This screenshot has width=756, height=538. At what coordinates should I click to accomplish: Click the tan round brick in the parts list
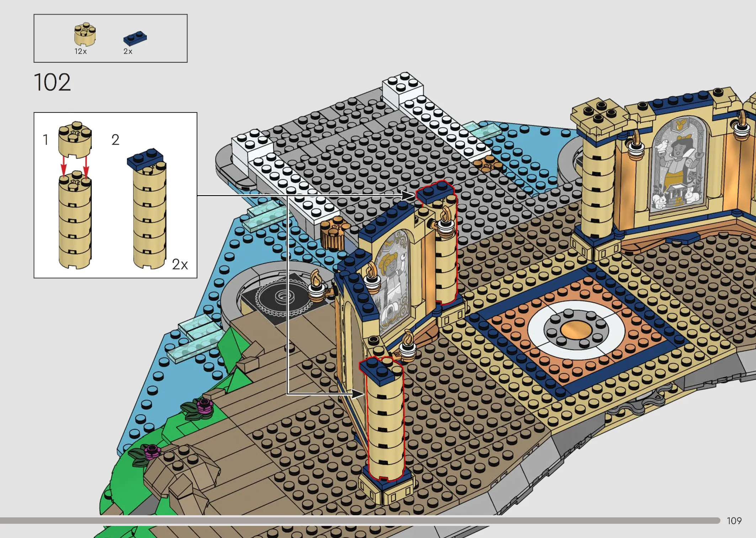click(x=85, y=34)
